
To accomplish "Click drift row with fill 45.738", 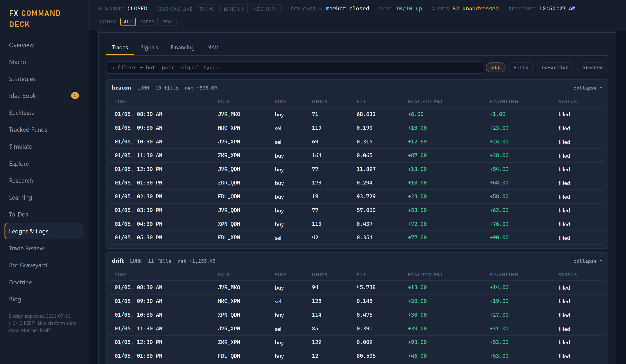I will click(x=357, y=288).
